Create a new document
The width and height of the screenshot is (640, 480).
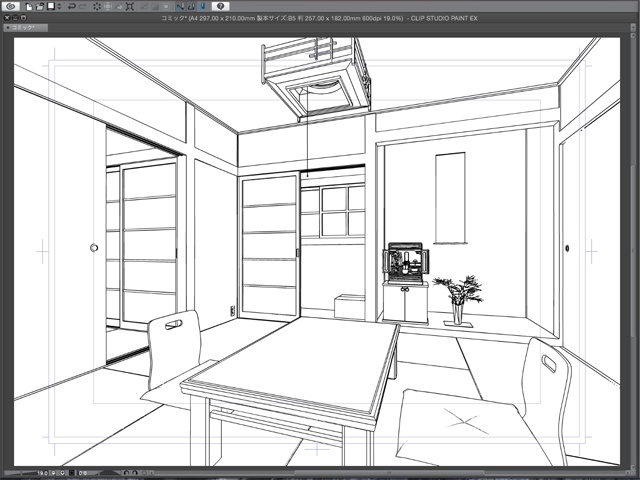point(29,7)
